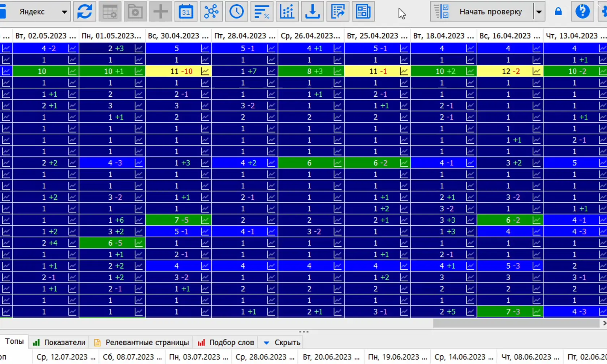Collapse the panel with Скрыть
Screen dimensions: 607x364
pyautogui.click(x=282, y=342)
